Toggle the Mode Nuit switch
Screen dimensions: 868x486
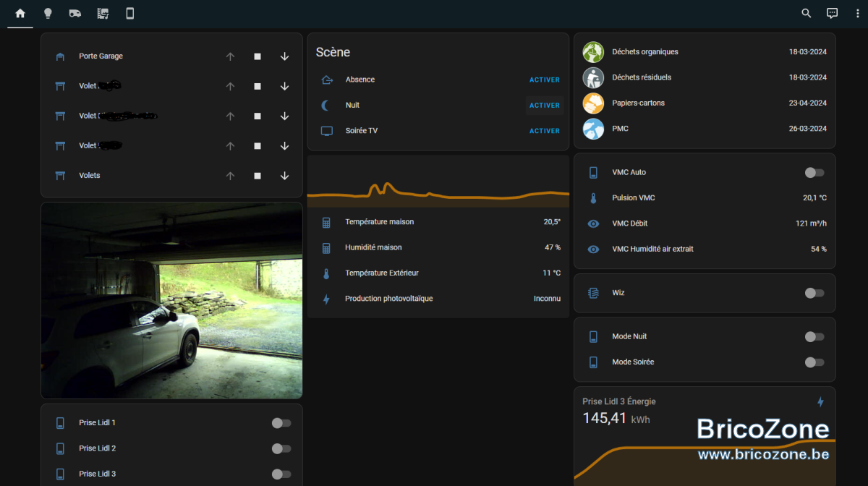tap(814, 336)
